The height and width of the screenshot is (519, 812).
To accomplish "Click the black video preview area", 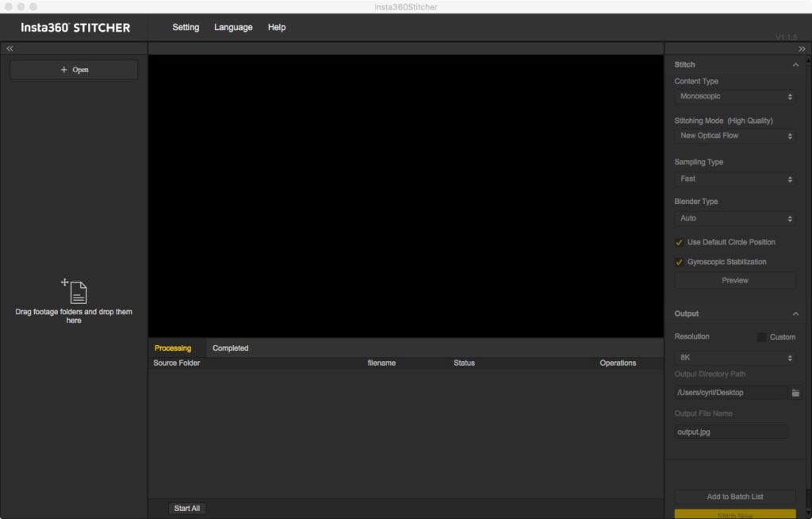I will pyautogui.click(x=406, y=196).
